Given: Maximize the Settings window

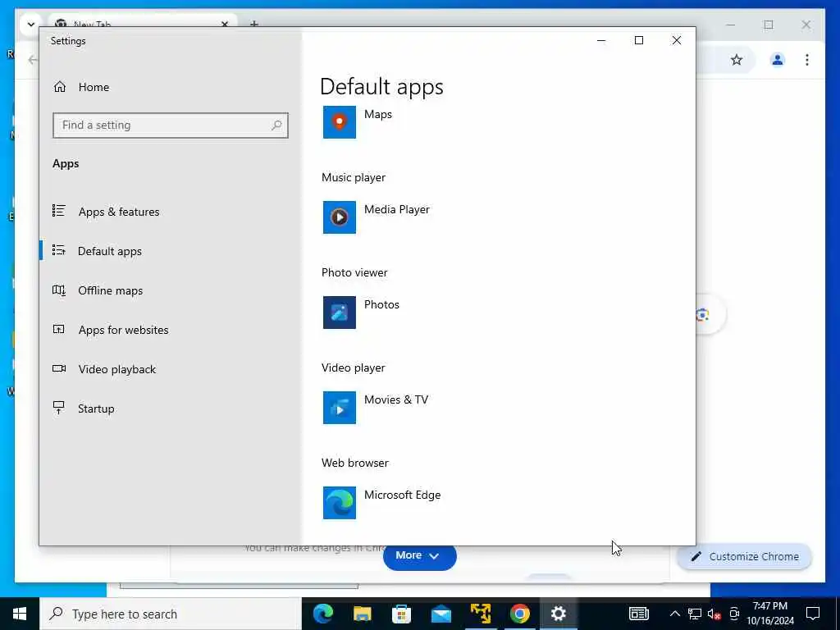Looking at the screenshot, I should [638, 41].
